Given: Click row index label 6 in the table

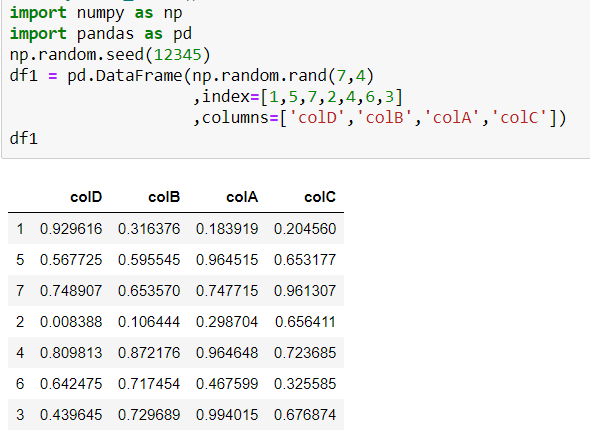Looking at the screenshot, I should [x=20, y=384].
